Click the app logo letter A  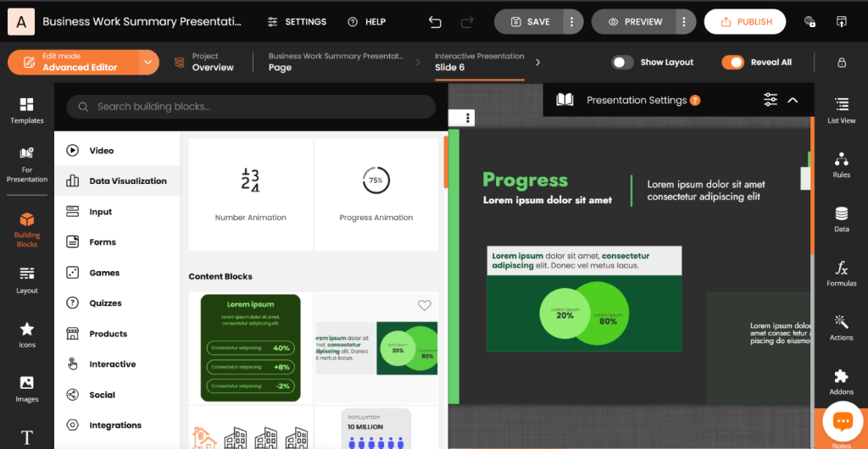coord(21,22)
